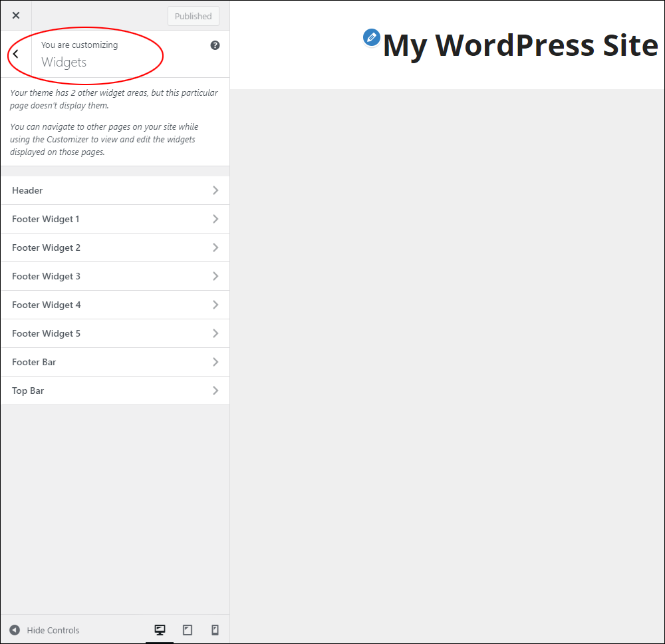This screenshot has height=644, width=665.
Task: Click the Hide Controls label
Action: point(53,631)
